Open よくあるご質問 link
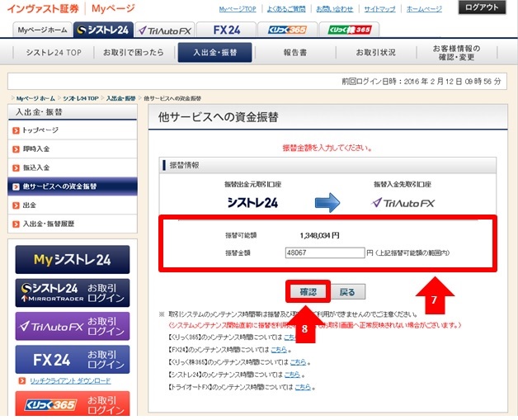This screenshot has height=420, width=518. pyautogui.click(x=286, y=9)
